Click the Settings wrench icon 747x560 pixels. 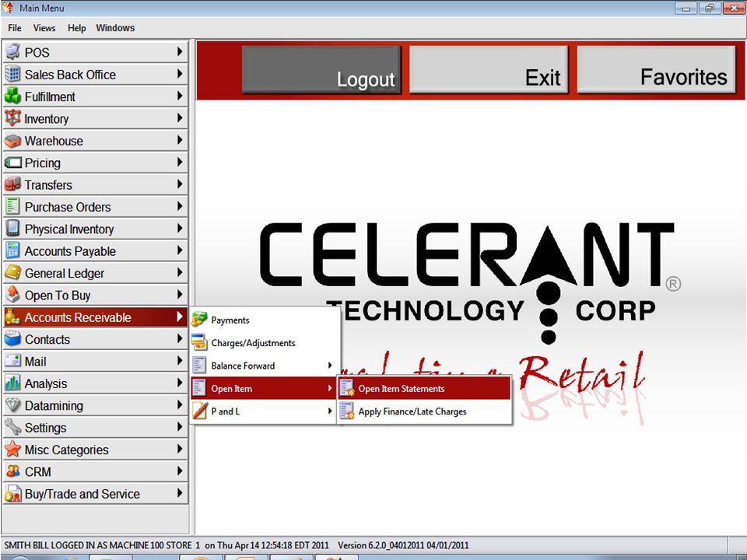click(13, 427)
